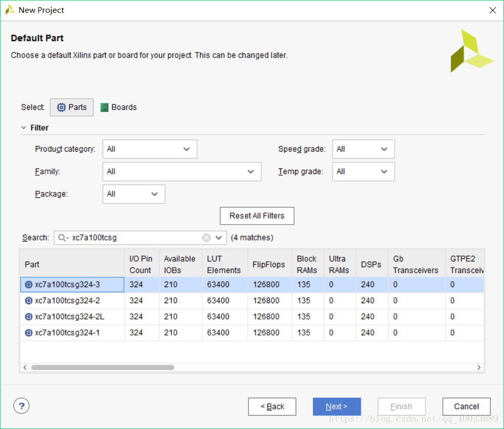Clear the search text with X icon

pyautogui.click(x=206, y=237)
